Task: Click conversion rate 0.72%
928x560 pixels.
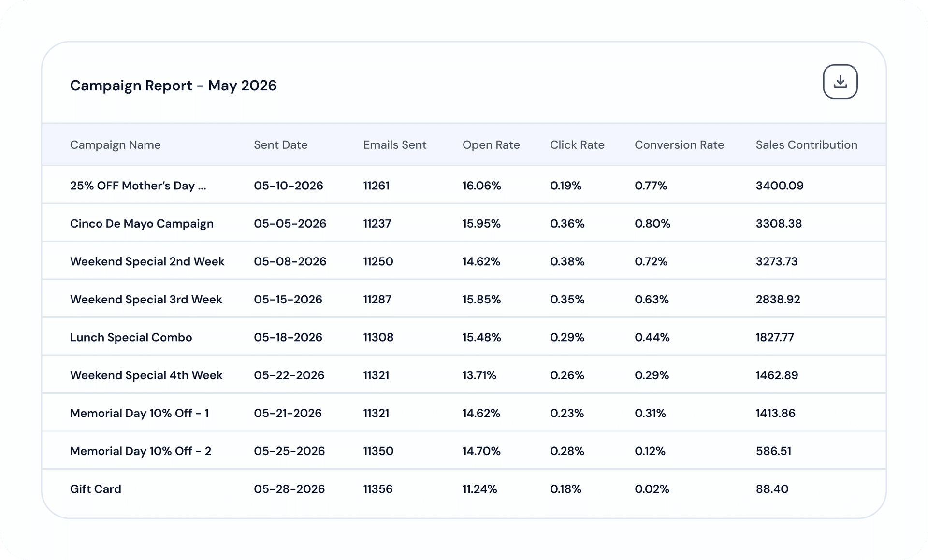Action: (651, 261)
